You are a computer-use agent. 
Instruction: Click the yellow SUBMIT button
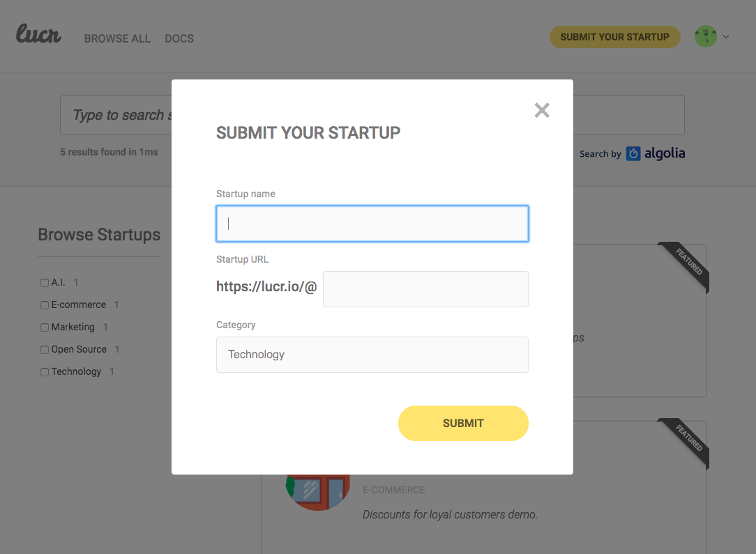(x=463, y=423)
